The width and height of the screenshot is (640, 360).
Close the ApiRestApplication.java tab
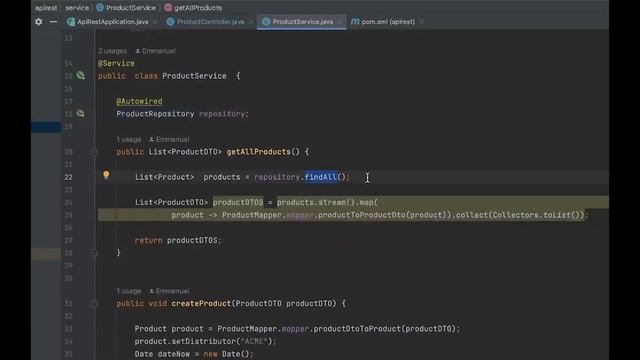point(155,22)
